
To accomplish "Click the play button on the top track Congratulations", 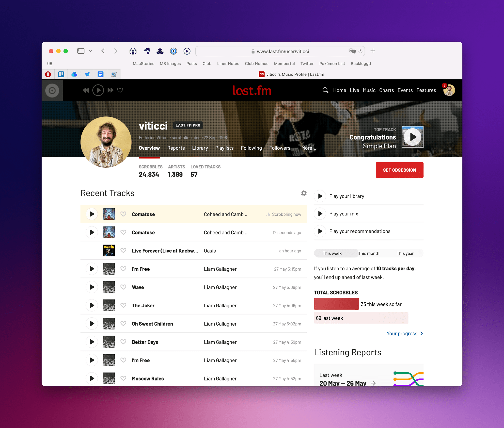I will coord(411,137).
